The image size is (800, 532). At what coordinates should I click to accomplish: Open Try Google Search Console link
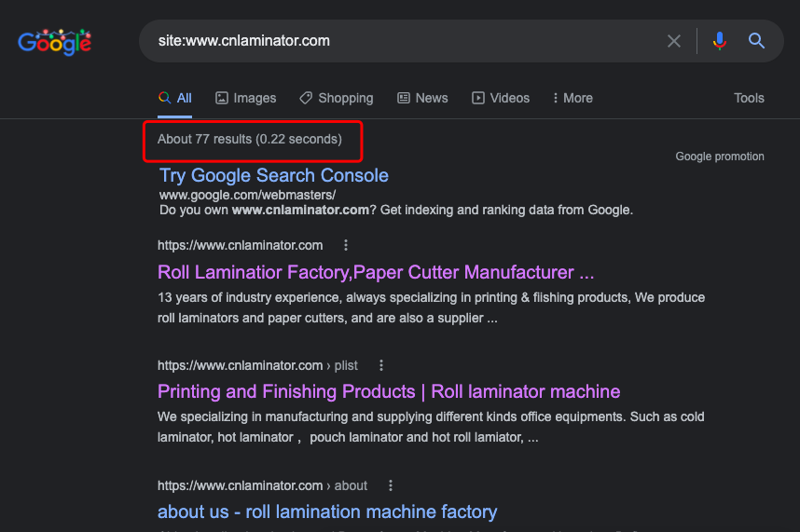(x=274, y=175)
